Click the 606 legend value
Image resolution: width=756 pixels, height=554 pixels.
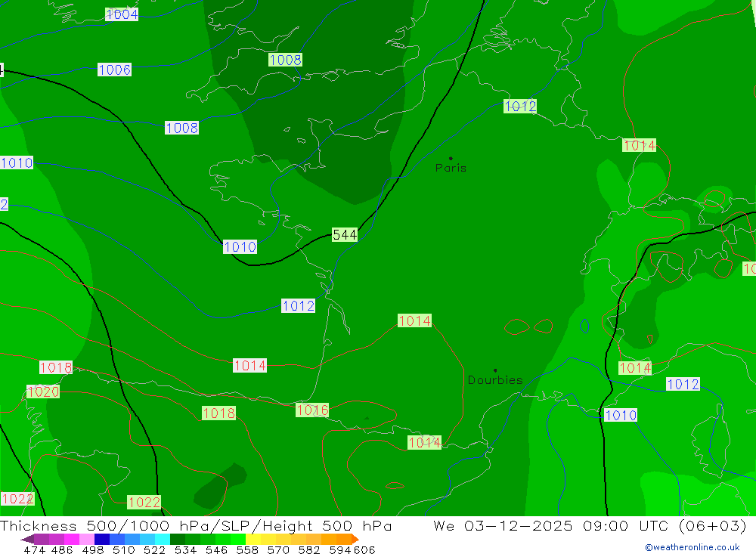click(x=364, y=549)
